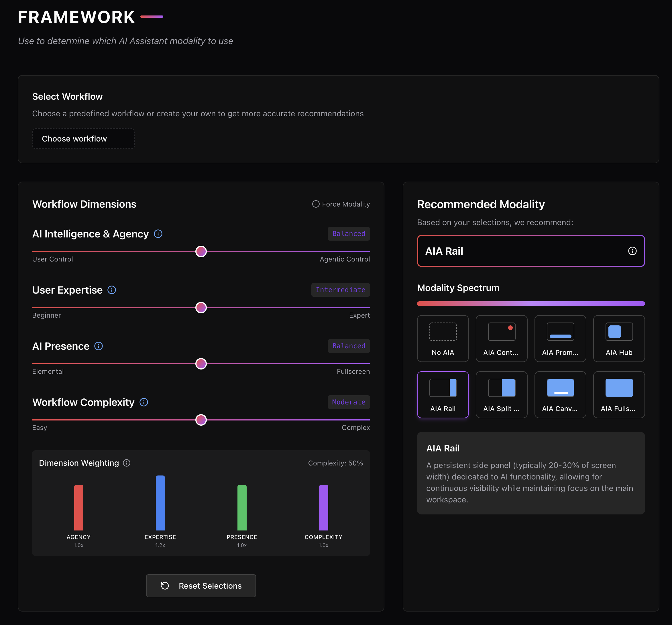Screen dimensions: 672x625
Task: Click the AI Intelligence & Agency slider handle
Action: click(x=201, y=251)
